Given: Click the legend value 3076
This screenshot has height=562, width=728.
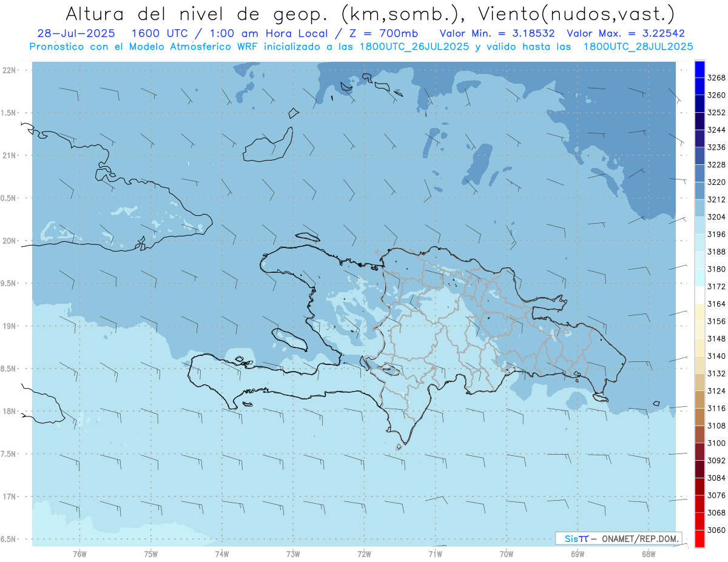Looking at the screenshot, I should point(716,495).
